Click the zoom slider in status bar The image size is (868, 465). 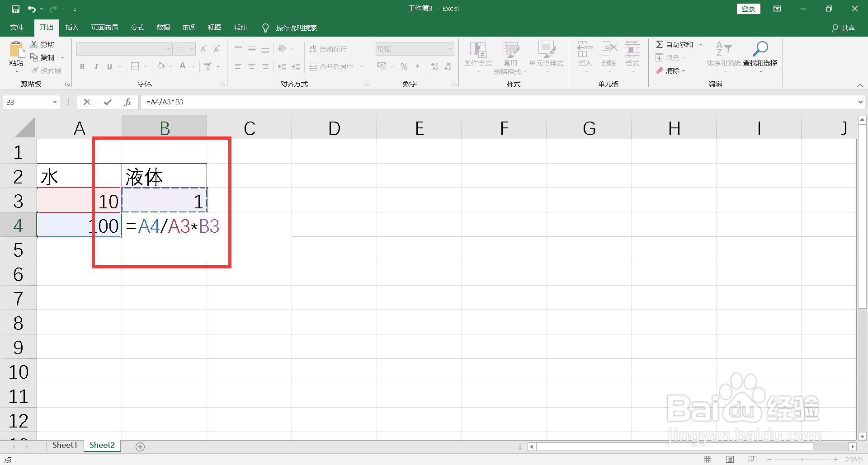coord(802,460)
